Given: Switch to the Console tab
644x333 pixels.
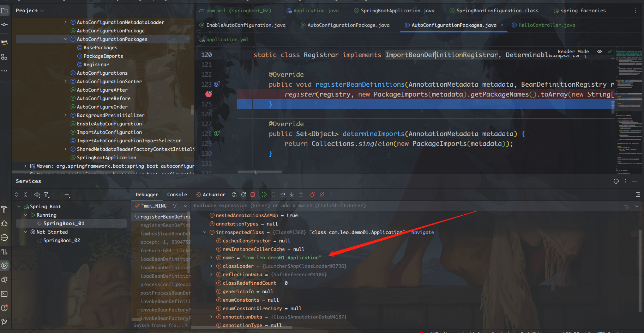Looking at the screenshot, I should [177, 195].
